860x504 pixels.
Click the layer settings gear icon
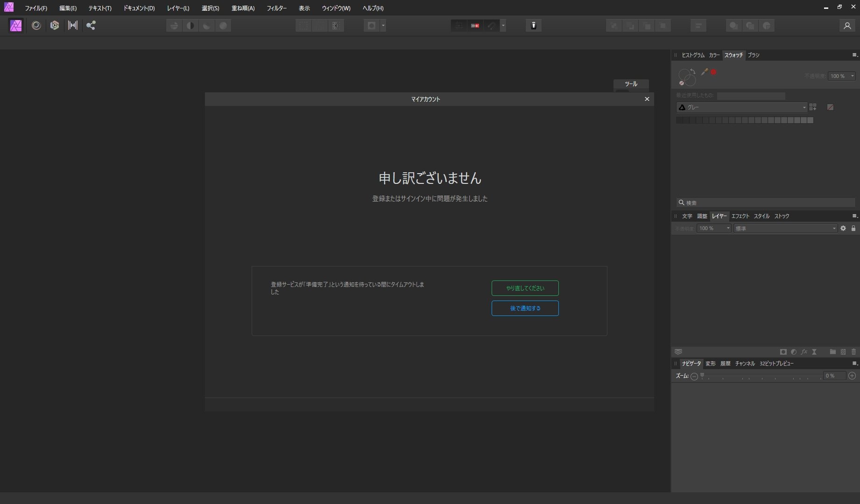tap(843, 228)
